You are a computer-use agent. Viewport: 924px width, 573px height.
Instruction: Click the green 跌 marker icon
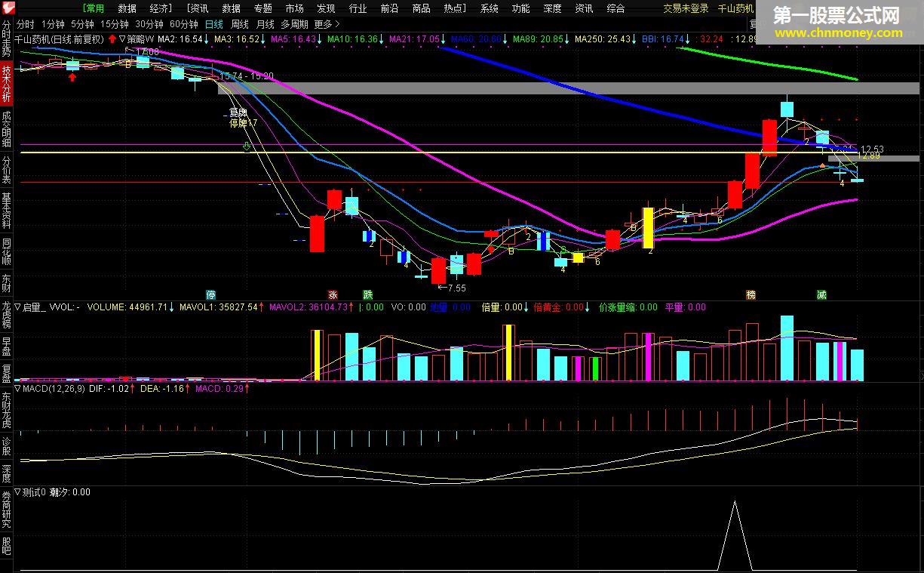(x=367, y=294)
